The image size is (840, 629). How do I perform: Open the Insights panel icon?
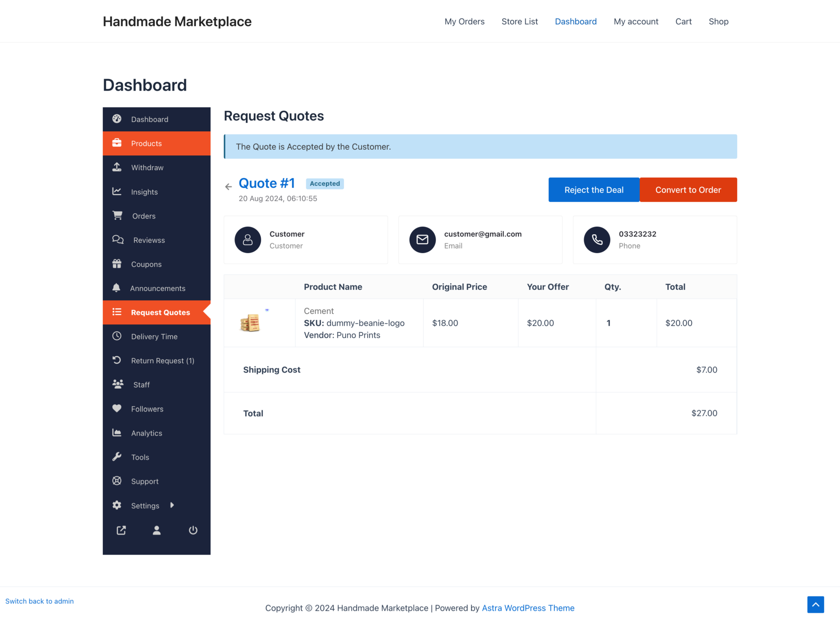coord(117,192)
